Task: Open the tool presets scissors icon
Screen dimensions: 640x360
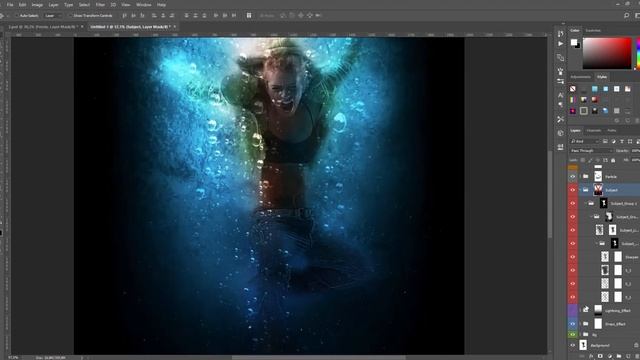Action: tap(560, 119)
